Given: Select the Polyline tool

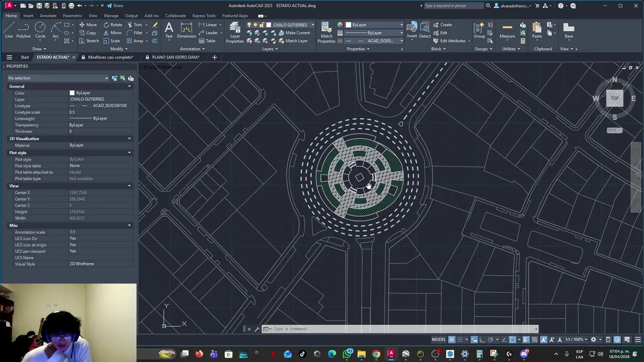Looking at the screenshot, I should [x=23, y=30].
